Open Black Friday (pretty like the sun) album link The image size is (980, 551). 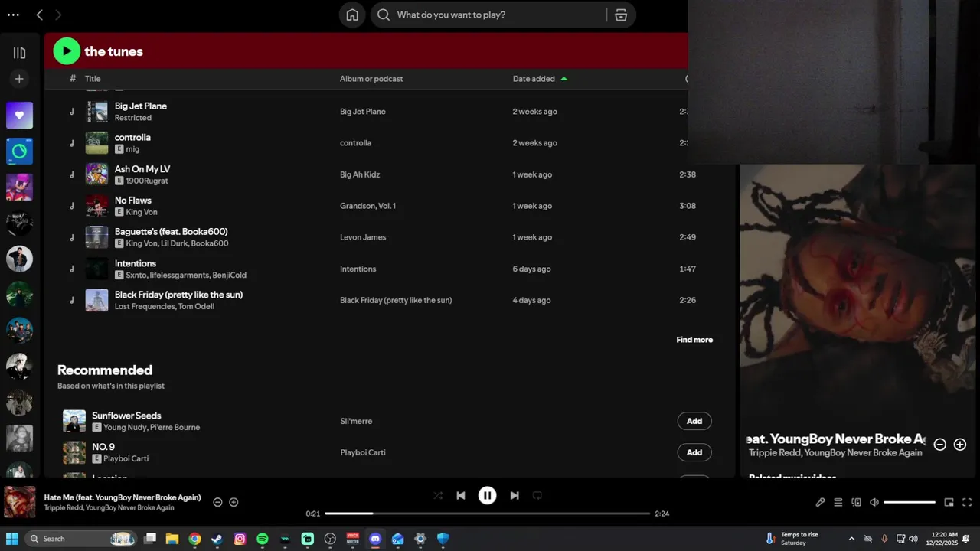[396, 300]
